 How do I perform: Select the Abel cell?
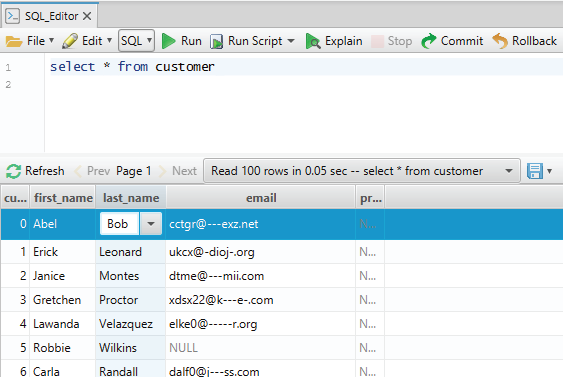pyautogui.click(x=63, y=224)
